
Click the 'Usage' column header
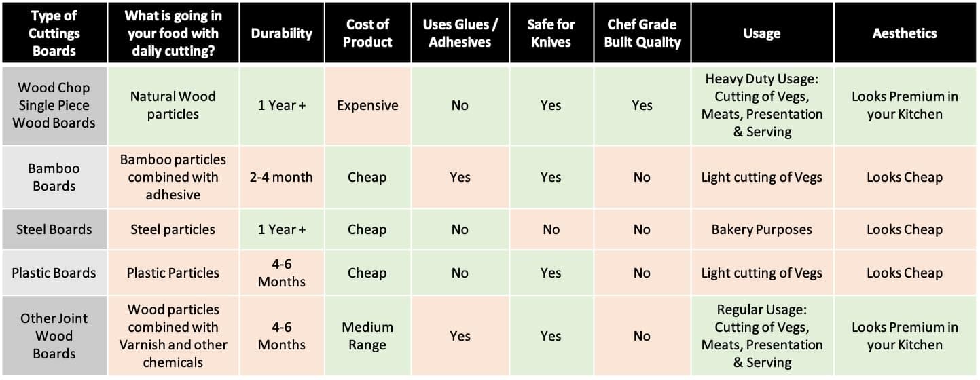coord(761,33)
